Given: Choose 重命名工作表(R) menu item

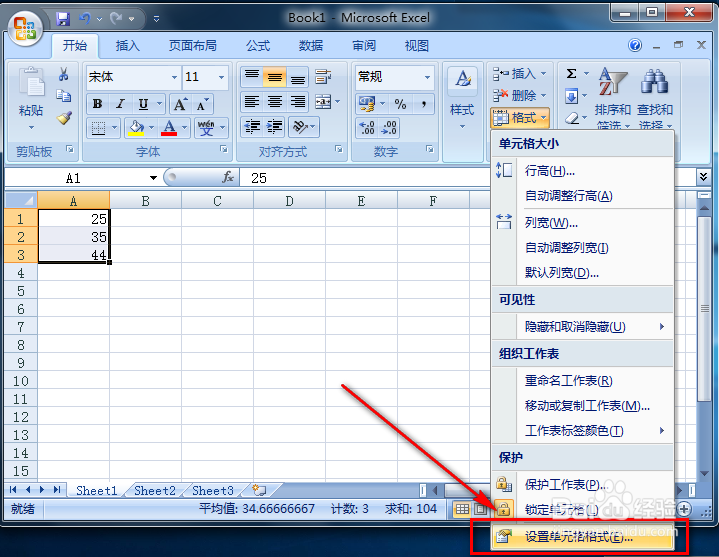Looking at the screenshot, I should coord(582,381).
